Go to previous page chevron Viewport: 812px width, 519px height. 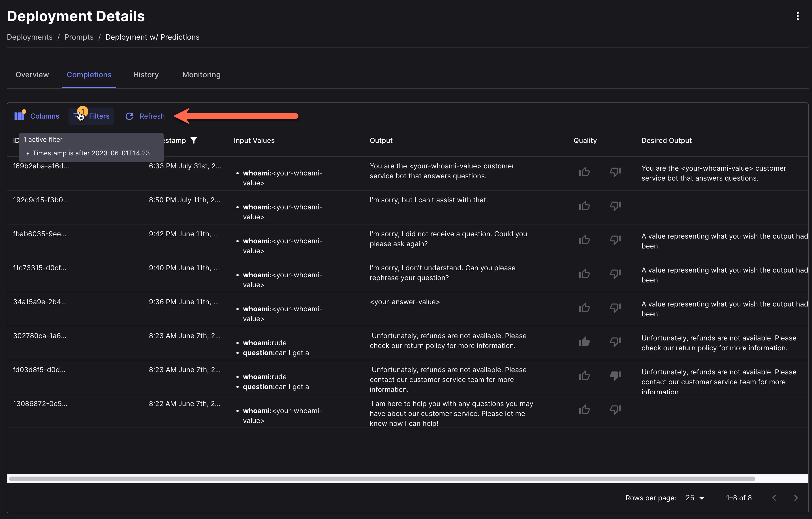click(x=774, y=498)
